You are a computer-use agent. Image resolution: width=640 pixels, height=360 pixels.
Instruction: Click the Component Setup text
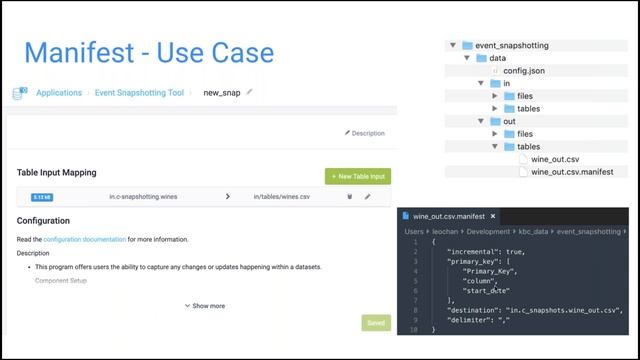click(x=61, y=281)
